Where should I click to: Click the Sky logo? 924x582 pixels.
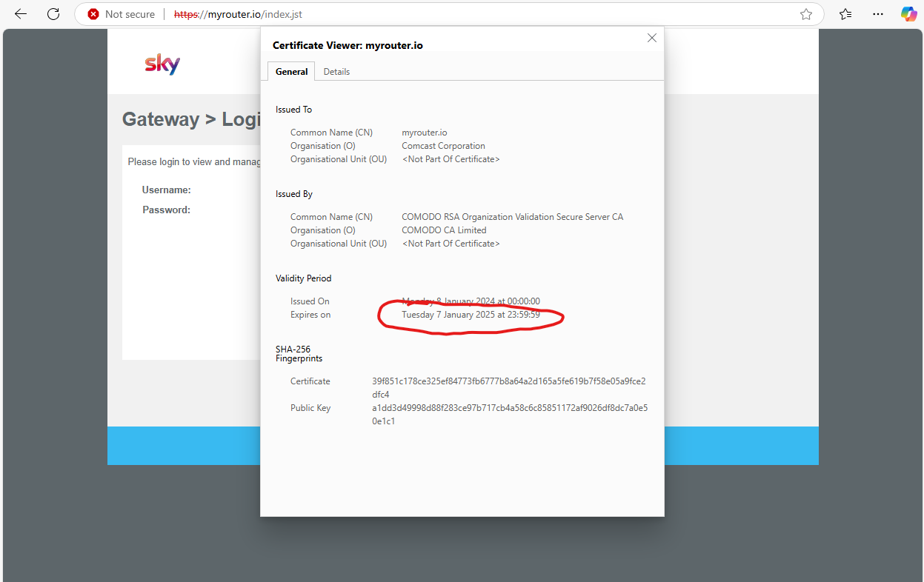point(162,64)
